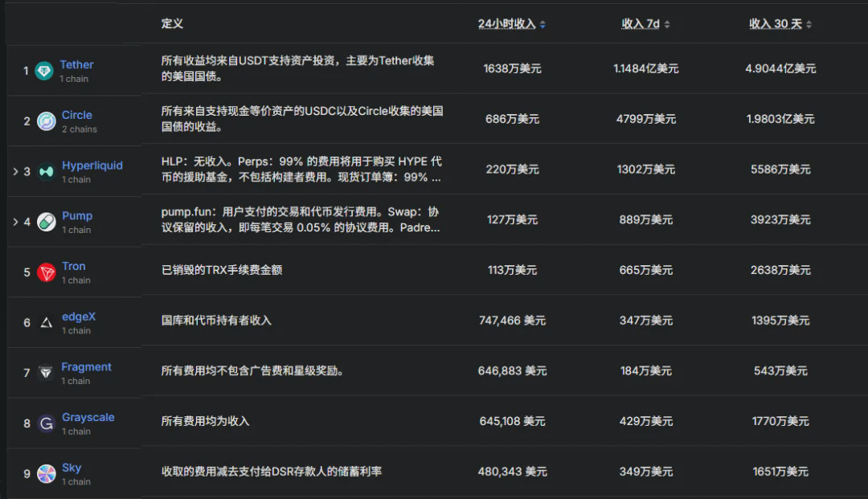Click the Pump pill-shaped icon
The width and height of the screenshot is (868, 499).
point(47,221)
